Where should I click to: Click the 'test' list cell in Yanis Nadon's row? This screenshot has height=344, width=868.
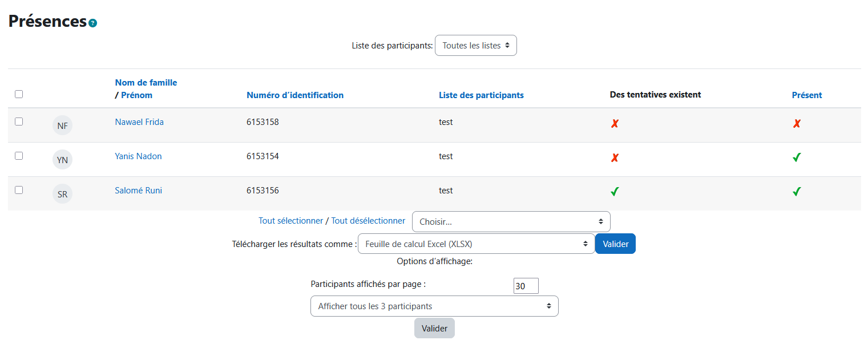point(446,156)
